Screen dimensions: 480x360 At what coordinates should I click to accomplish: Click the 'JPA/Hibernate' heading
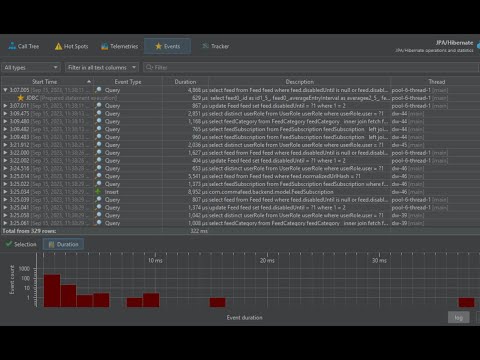coord(454,43)
